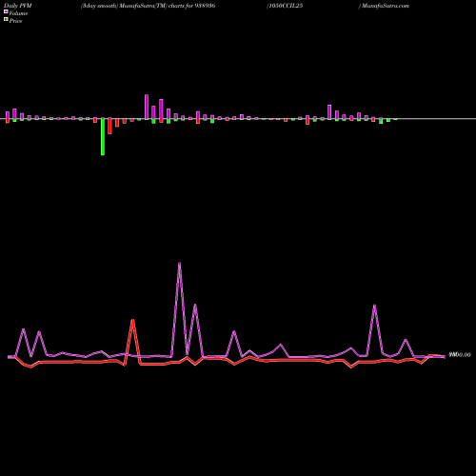Screen dimensions: 476x476
Task: Click the Price legend color swatch
Action: click(6, 20)
